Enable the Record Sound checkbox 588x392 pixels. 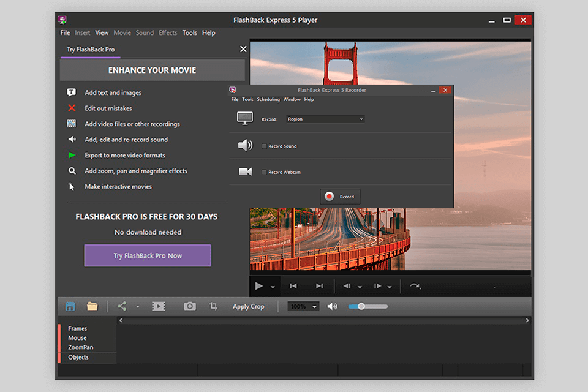click(x=264, y=146)
